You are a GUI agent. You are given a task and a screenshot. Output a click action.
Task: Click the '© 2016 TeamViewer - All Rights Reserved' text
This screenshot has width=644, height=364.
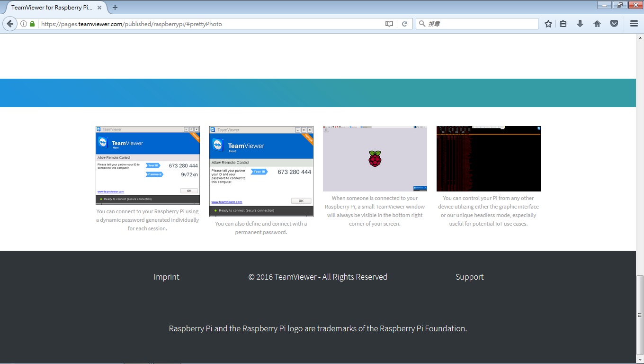318,277
